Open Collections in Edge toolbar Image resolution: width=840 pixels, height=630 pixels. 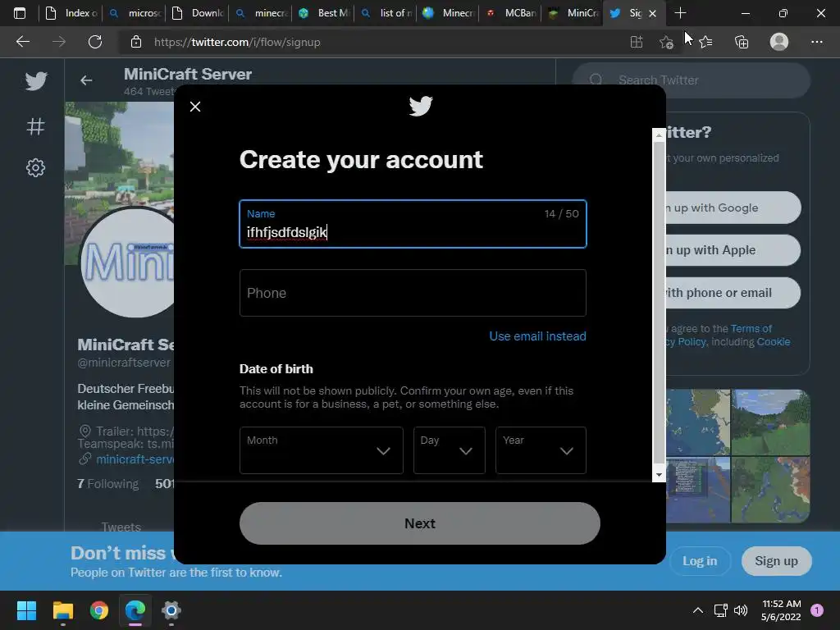pos(742,42)
